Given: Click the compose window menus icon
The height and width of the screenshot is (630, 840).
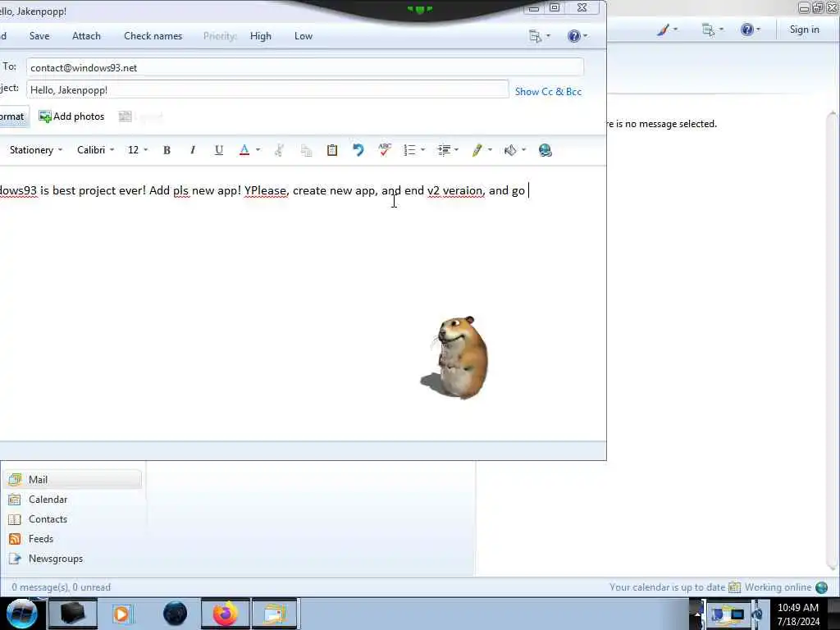Looking at the screenshot, I should (x=535, y=36).
